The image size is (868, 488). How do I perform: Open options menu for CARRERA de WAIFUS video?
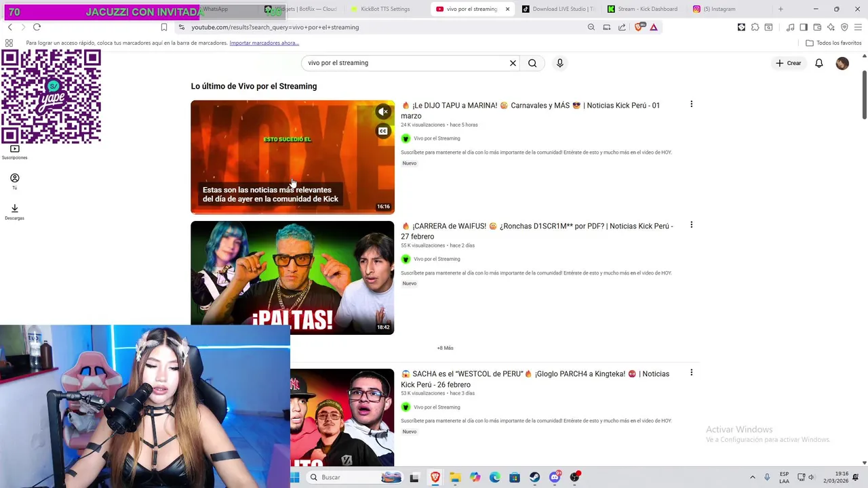pos(691,225)
